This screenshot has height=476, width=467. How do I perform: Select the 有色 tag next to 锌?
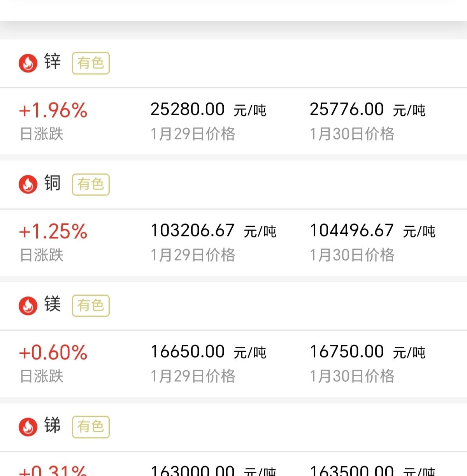coord(91,63)
